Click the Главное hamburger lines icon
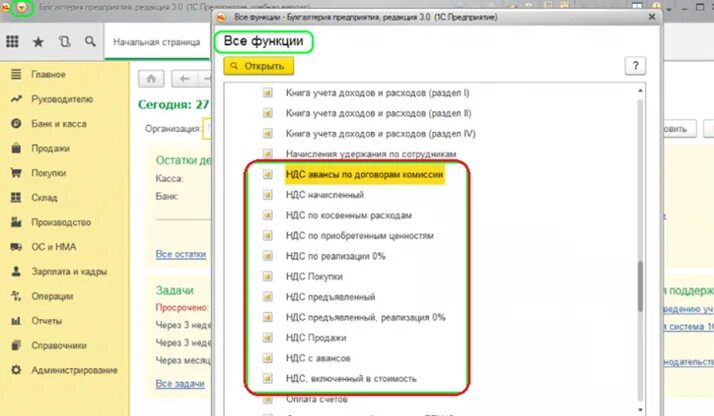 [x=16, y=74]
